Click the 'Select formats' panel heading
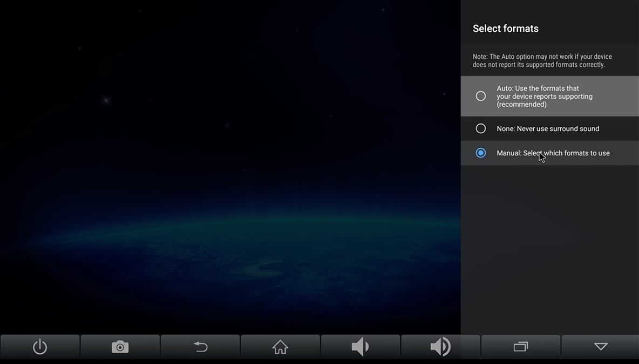Viewport: 639px width, 364px height. tap(505, 29)
